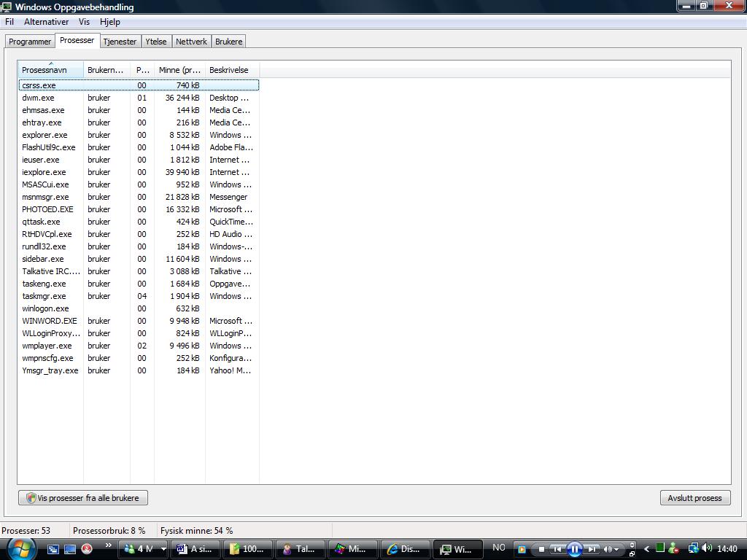Select the explorer.exe process
The width and height of the screenshot is (747, 560).
139,135
